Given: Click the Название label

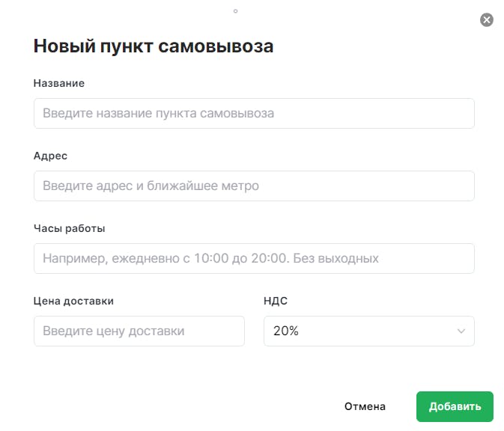Looking at the screenshot, I should tap(59, 83).
